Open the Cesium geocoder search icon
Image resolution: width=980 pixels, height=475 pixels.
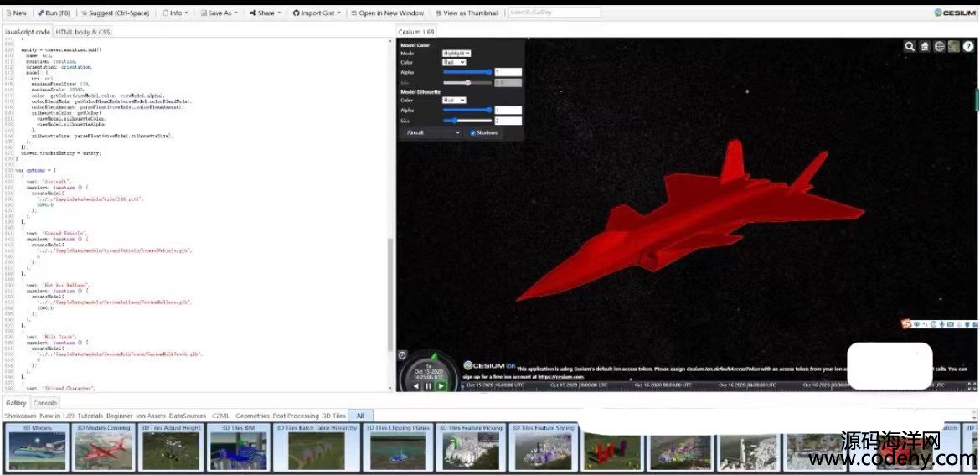point(910,47)
